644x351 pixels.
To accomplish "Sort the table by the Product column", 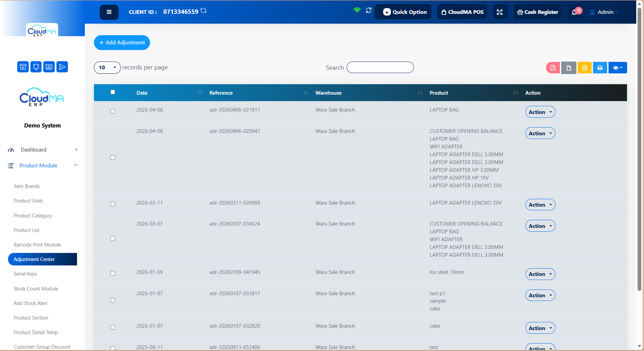I will click(x=516, y=93).
